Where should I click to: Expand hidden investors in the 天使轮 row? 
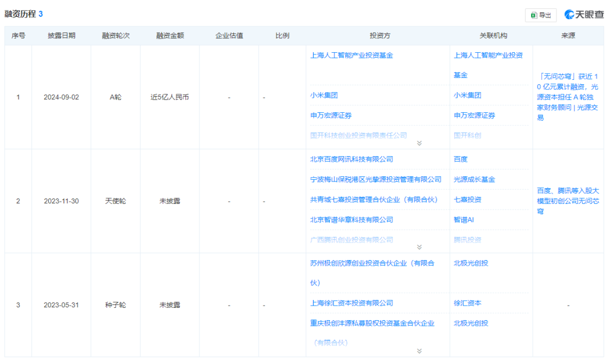point(419,247)
